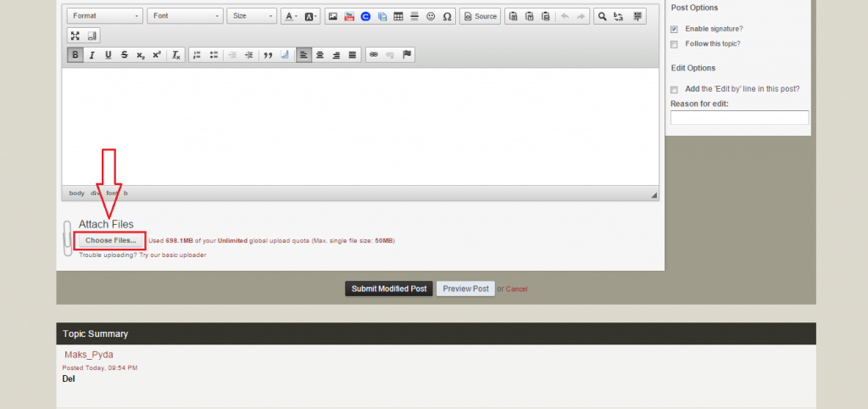
Task: Click the Redo arrow
Action: [x=581, y=16]
